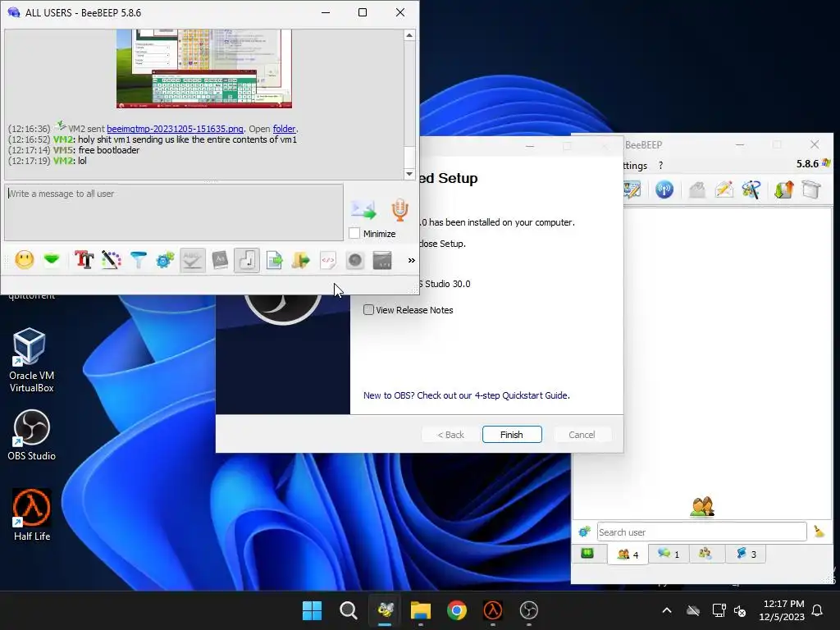Check the View Release Notes box
Viewport: 840px width, 630px height.
368,309
